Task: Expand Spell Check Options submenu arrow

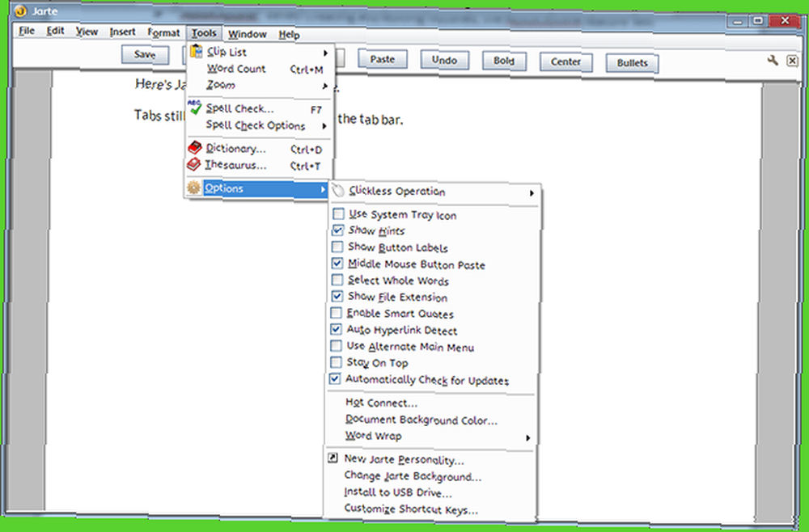Action: pyautogui.click(x=324, y=126)
